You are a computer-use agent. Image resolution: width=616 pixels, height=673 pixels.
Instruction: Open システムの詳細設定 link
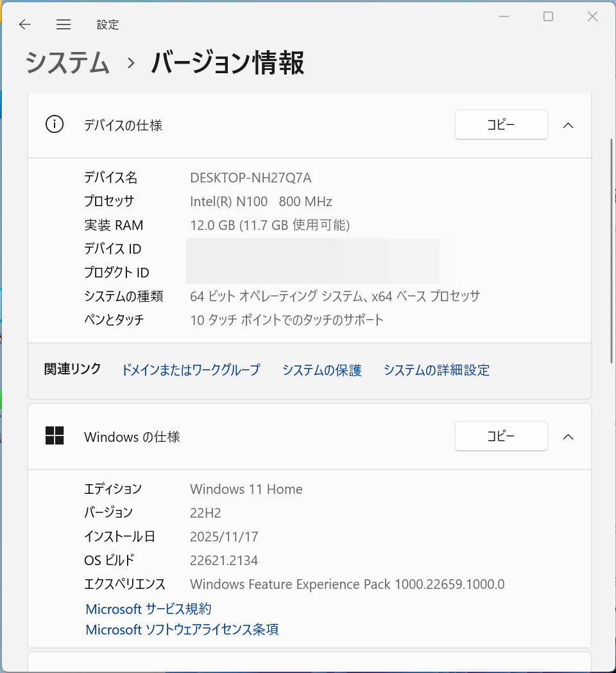point(436,370)
